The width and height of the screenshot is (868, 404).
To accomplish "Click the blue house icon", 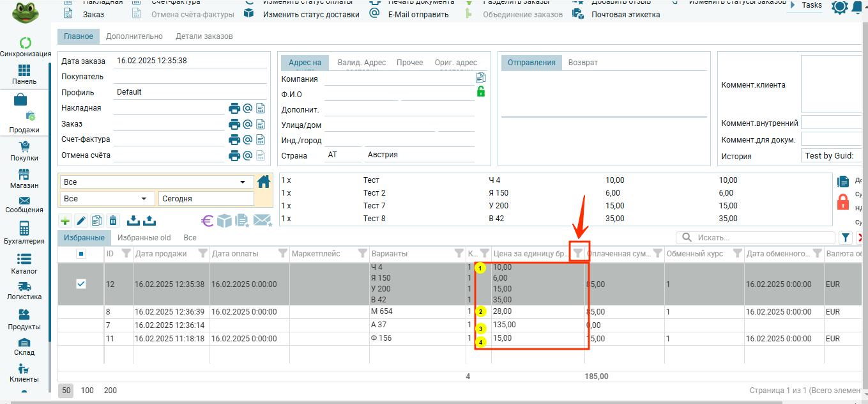I will [264, 182].
